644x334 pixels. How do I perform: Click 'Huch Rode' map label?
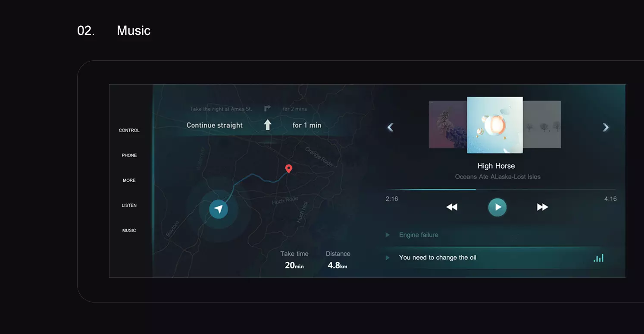coord(285,200)
